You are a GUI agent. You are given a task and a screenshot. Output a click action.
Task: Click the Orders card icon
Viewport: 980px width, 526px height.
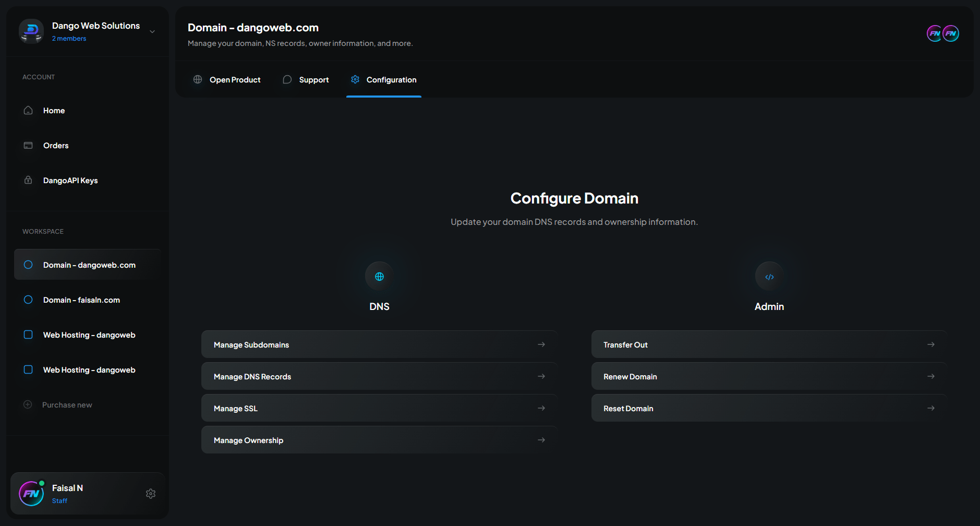tap(28, 145)
